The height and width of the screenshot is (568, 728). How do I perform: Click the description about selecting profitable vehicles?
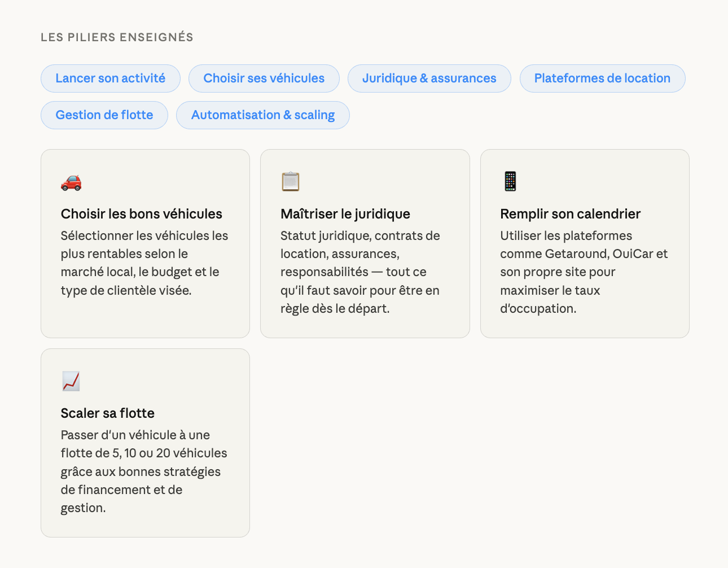tap(144, 263)
